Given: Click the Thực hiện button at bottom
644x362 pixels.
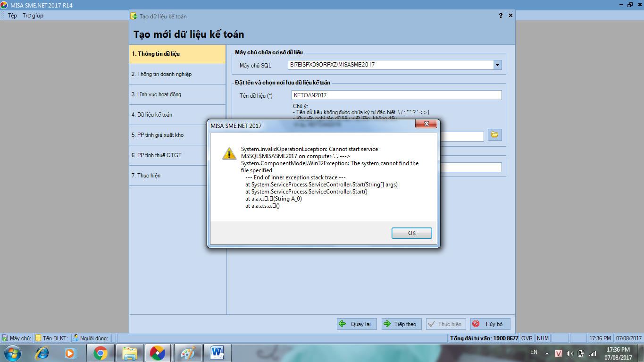Looking at the screenshot, I should 445,324.
